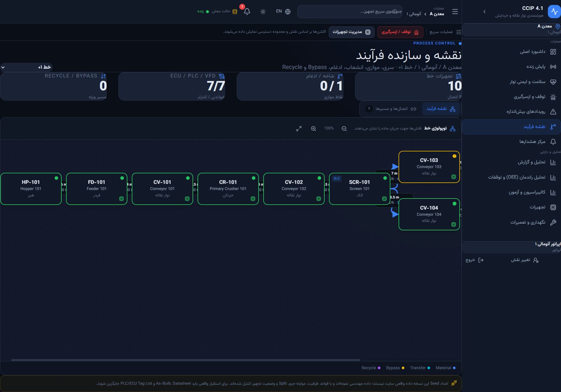Click the تجهیزات chip icon in sidebar
561x392 pixels.
click(553, 207)
